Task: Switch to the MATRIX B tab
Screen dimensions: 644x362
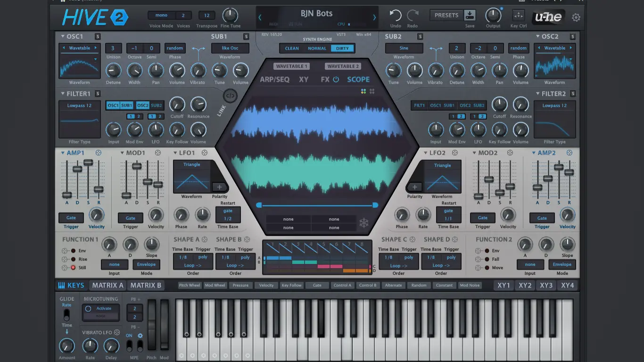Action: click(x=146, y=285)
